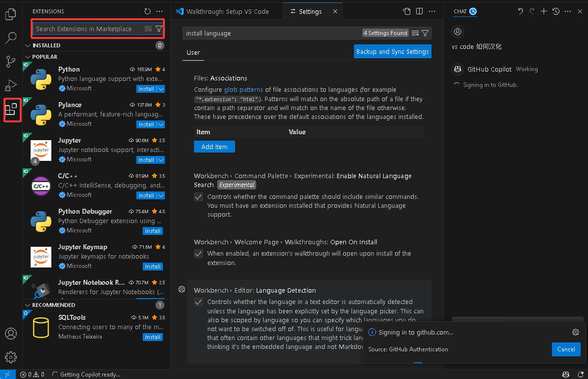Open Install dropdown arrow for Pylance
Viewport: 588px width, 379px height.
coord(161,124)
